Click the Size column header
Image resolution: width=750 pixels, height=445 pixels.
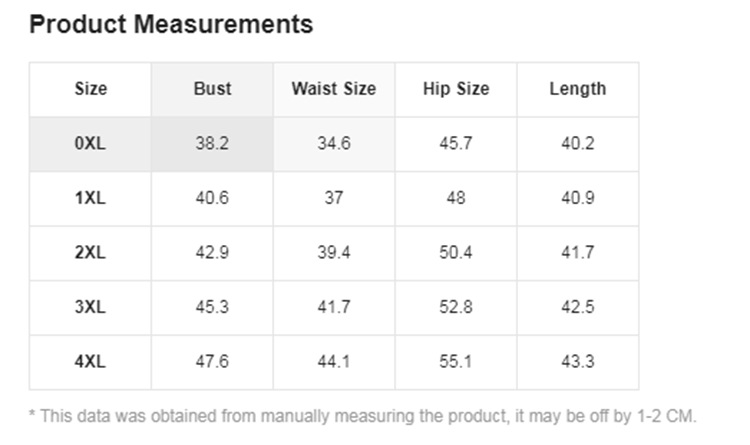pyautogui.click(x=90, y=89)
